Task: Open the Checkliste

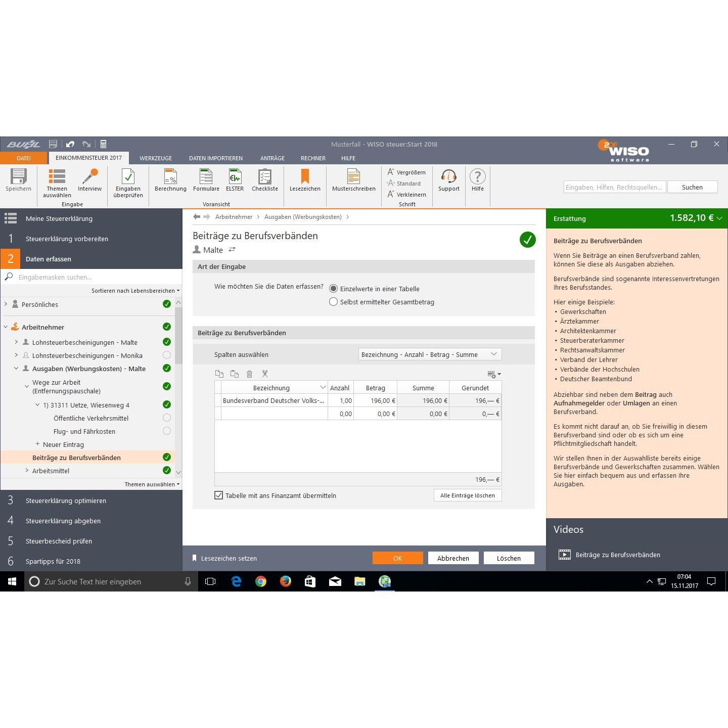Action: (x=265, y=180)
